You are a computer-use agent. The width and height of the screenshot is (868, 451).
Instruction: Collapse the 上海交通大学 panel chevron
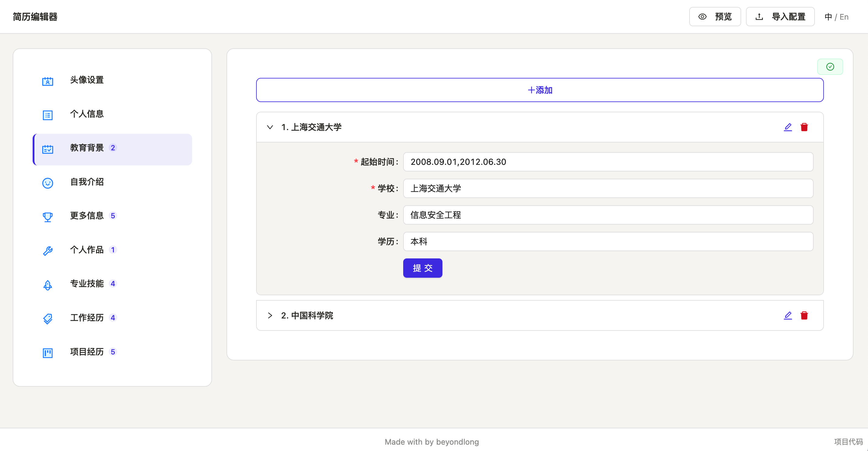point(270,127)
